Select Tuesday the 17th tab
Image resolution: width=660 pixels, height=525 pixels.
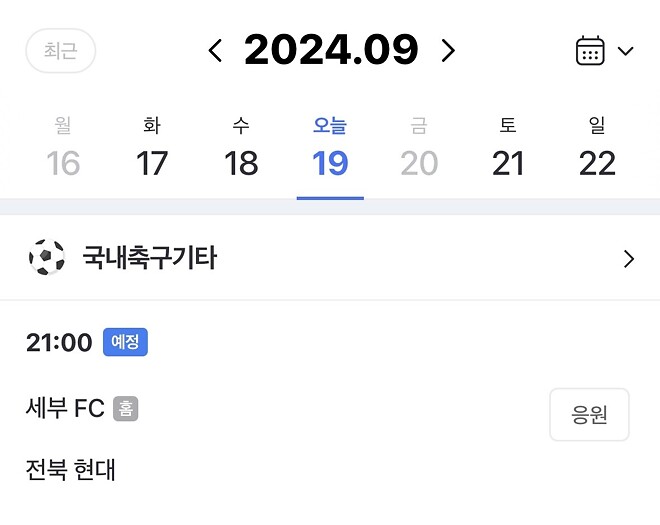point(152,147)
